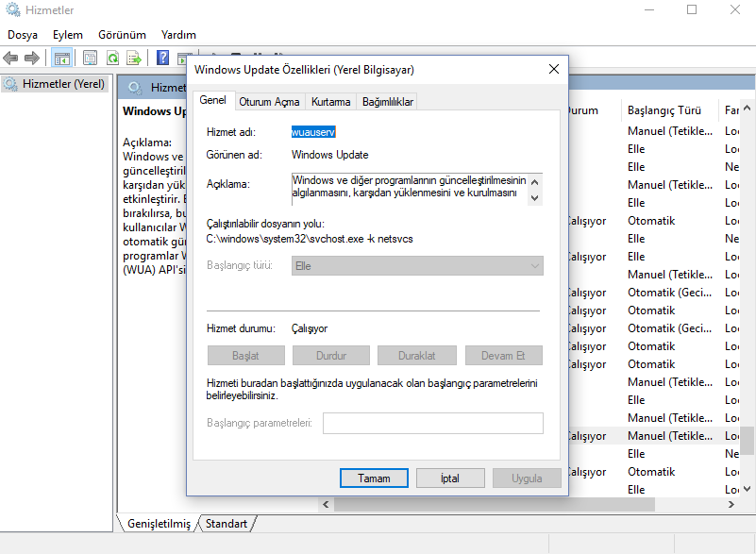Click the svchost.exe executable path text

(x=310, y=239)
